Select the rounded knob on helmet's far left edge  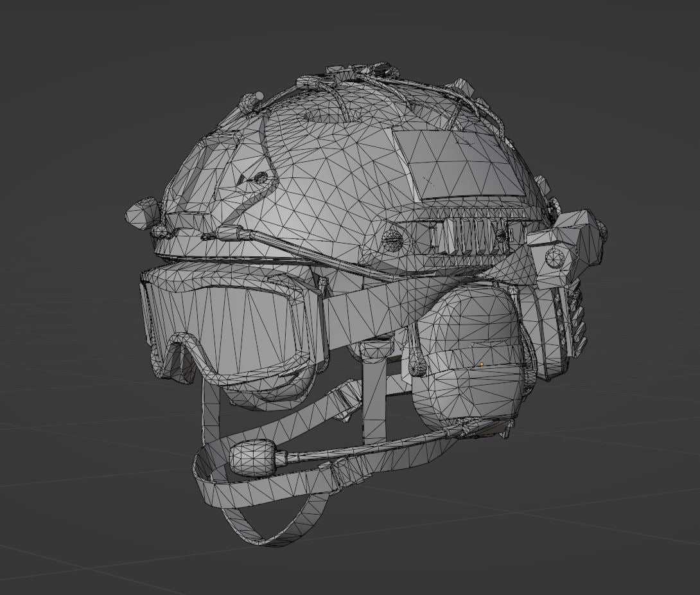coord(143,213)
